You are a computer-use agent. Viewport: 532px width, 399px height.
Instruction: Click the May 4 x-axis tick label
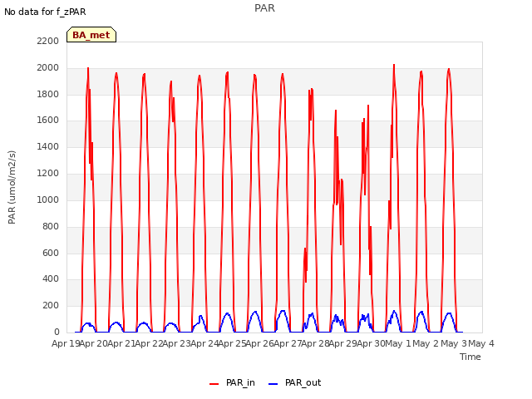click(481, 343)
